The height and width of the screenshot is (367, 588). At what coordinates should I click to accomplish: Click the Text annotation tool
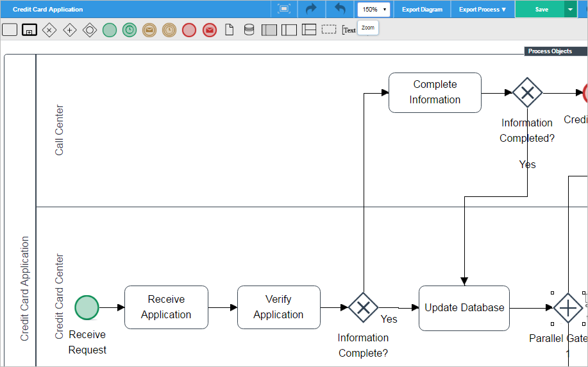(x=349, y=30)
